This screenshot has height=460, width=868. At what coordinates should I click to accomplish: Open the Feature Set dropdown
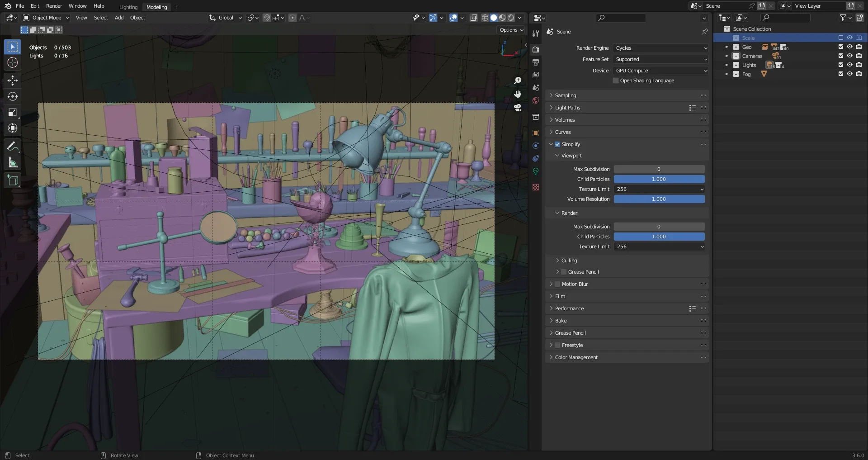point(661,59)
